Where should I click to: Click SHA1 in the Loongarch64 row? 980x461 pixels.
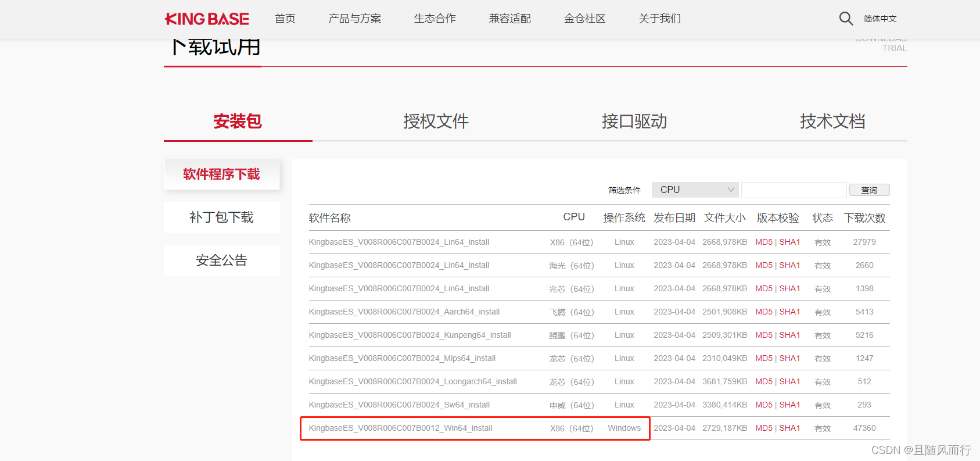[x=789, y=381]
